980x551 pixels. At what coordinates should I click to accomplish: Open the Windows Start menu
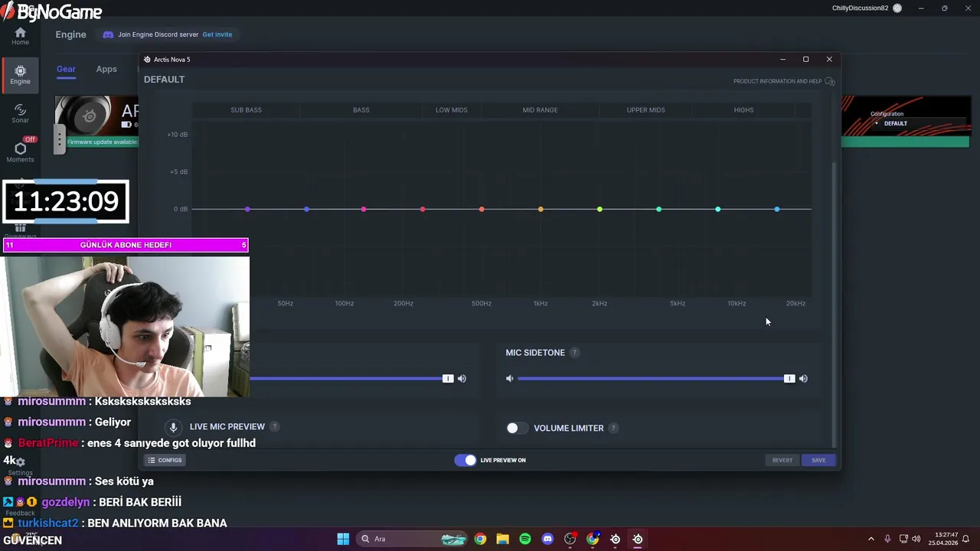(343, 539)
